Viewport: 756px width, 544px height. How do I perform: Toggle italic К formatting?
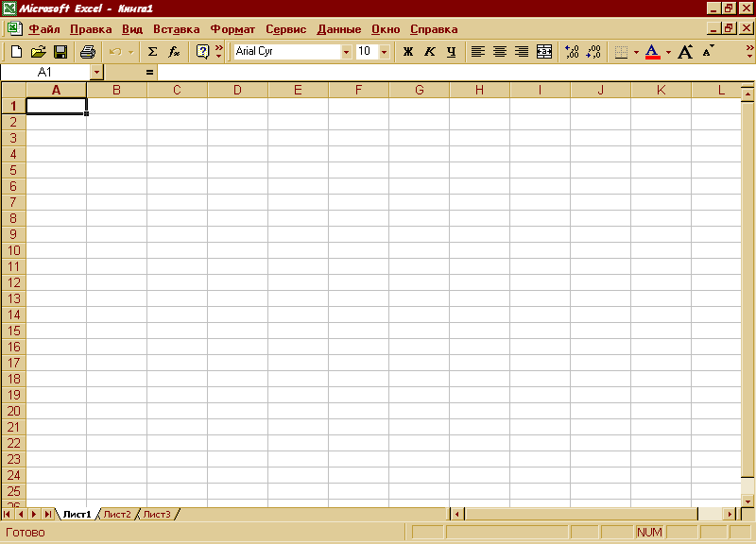tap(430, 52)
